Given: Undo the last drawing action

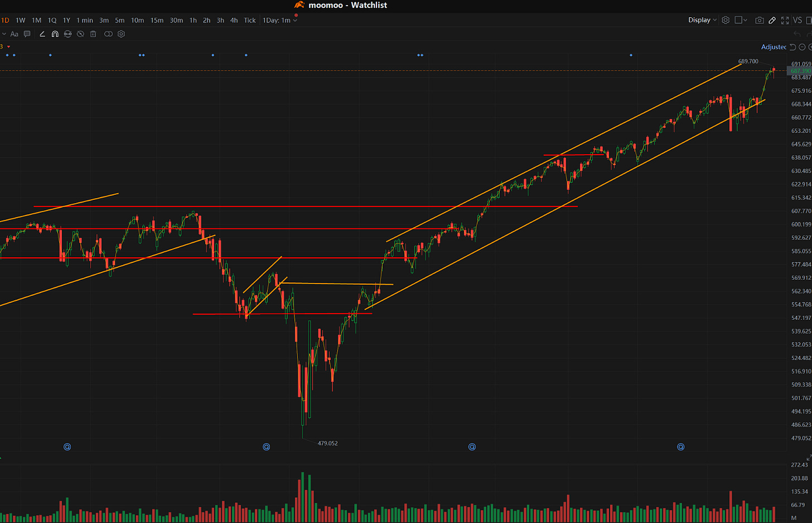Looking at the screenshot, I should [797, 34].
